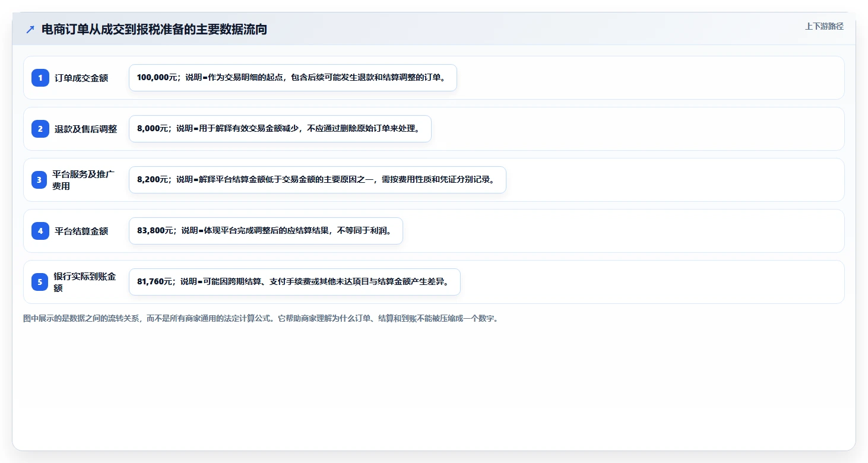Open the 8,200元 platform fee description box
This screenshot has height=463, width=868.
point(318,180)
